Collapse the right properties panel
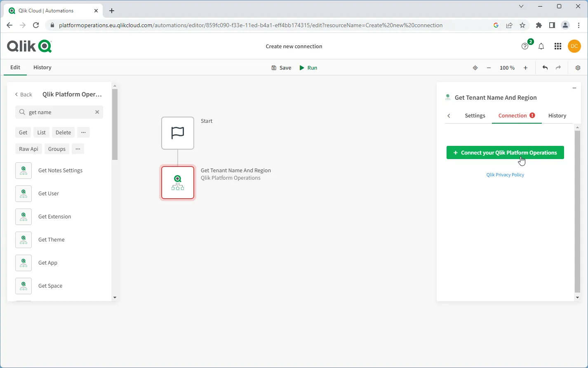588x368 pixels. pyautogui.click(x=574, y=88)
